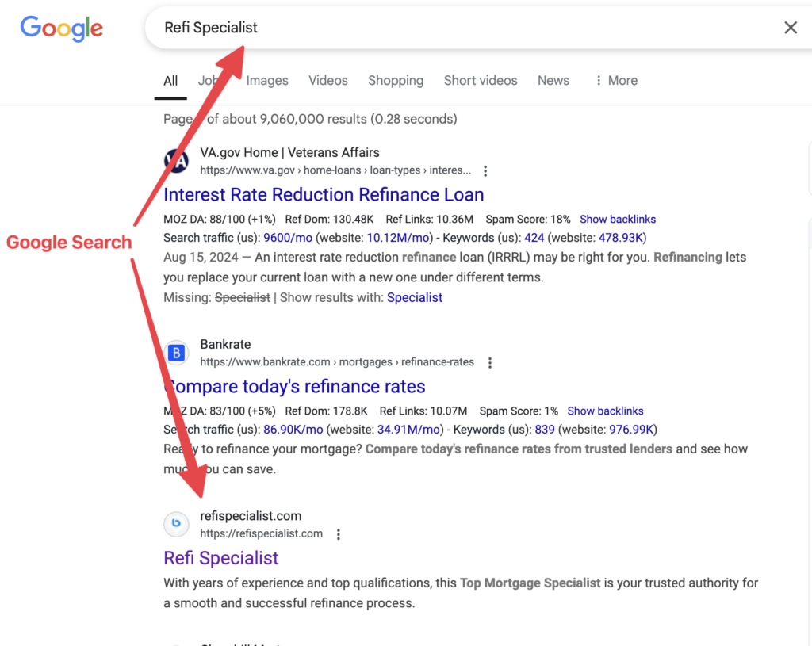812x646 pixels.
Task: Clear the search box with X icon
Action: [x=790, y=28]
